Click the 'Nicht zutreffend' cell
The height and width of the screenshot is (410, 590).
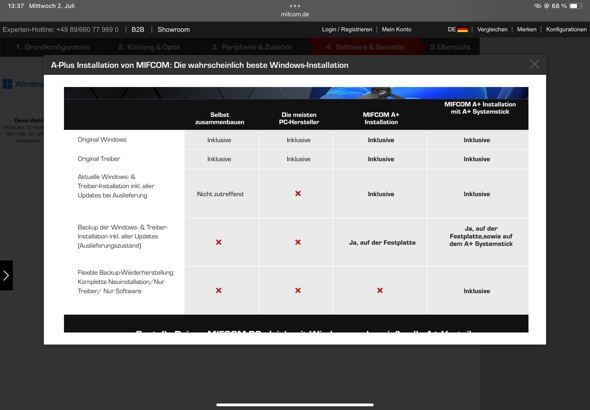click(220, 194)
